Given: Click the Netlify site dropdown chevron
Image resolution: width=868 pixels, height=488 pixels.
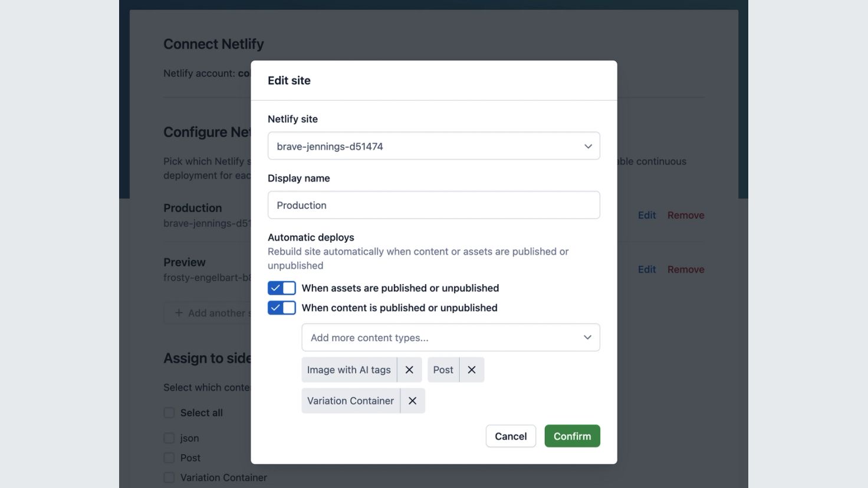Looking at the screenshot, I should click(x=588, y=146).
